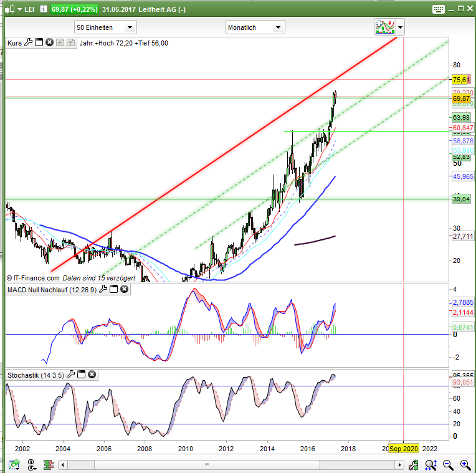Image resolution: width=476 pixels, height=473 pixels.
Task: Open the instrument info icon next to LEI
Action: coord(44,9)
